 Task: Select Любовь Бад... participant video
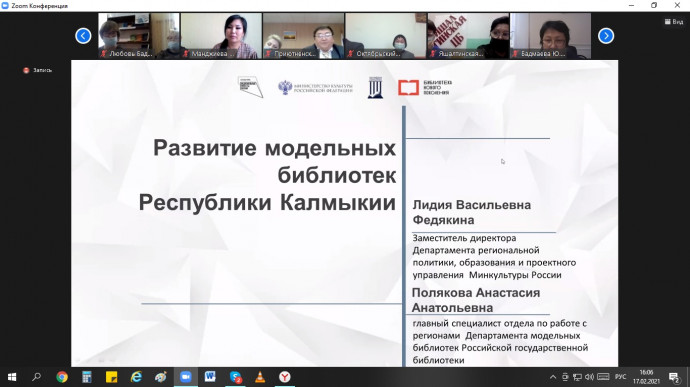[139, 36]
